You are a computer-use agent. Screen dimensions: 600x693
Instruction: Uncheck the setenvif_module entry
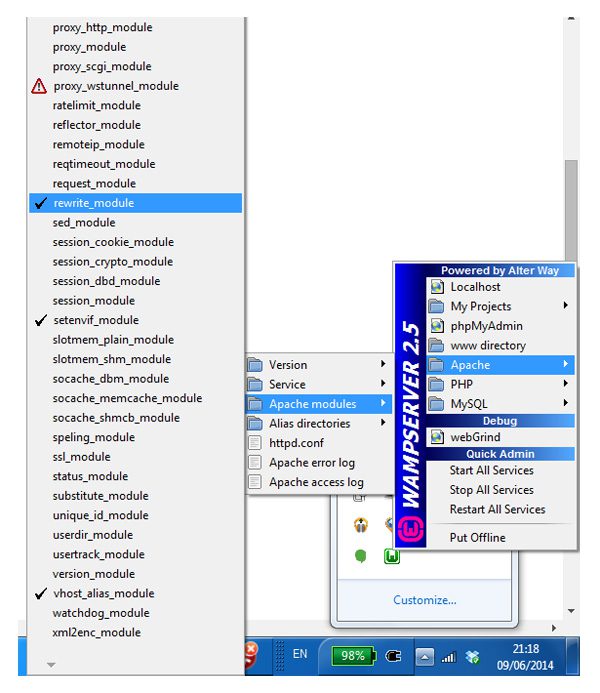click(136, 320)
